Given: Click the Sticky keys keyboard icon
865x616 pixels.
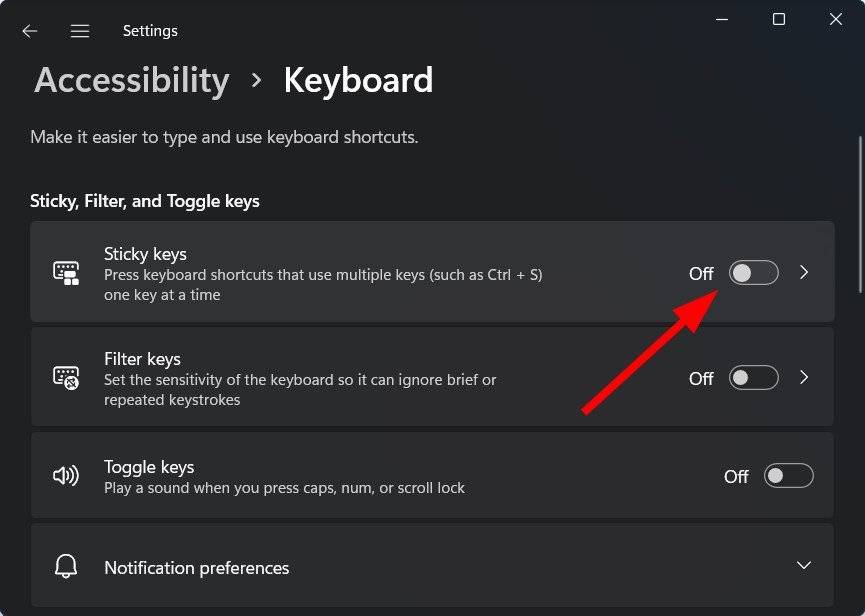Looking at the screenshot, I should coord(66,273).
